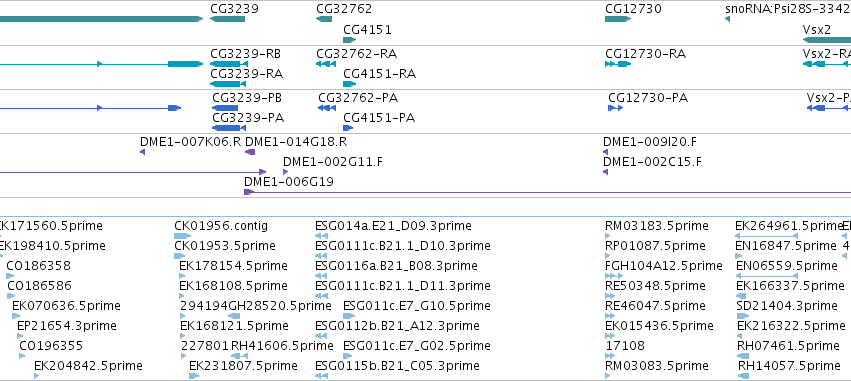The image size is (851, 381).
Task: Click the CG12730 gene arrow glyph
Action: coord(618,19)
